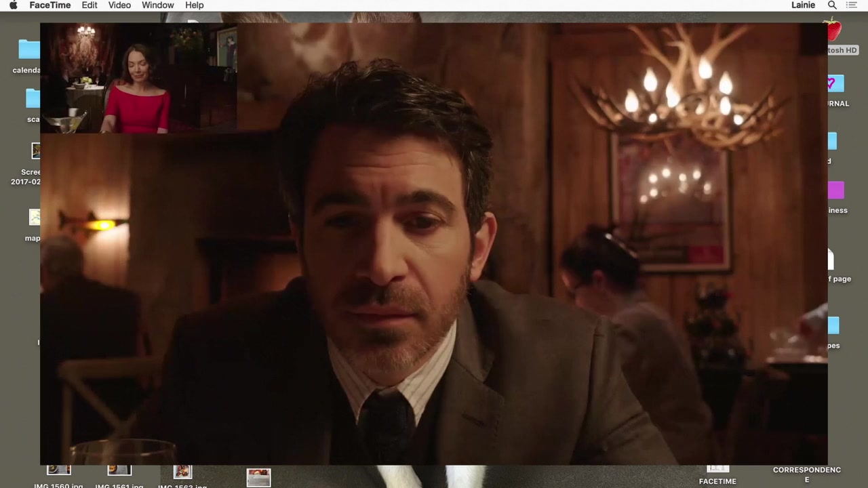Screen dimensions: 868x488
Task: Select the map image file icon
Action: point(34,218)
